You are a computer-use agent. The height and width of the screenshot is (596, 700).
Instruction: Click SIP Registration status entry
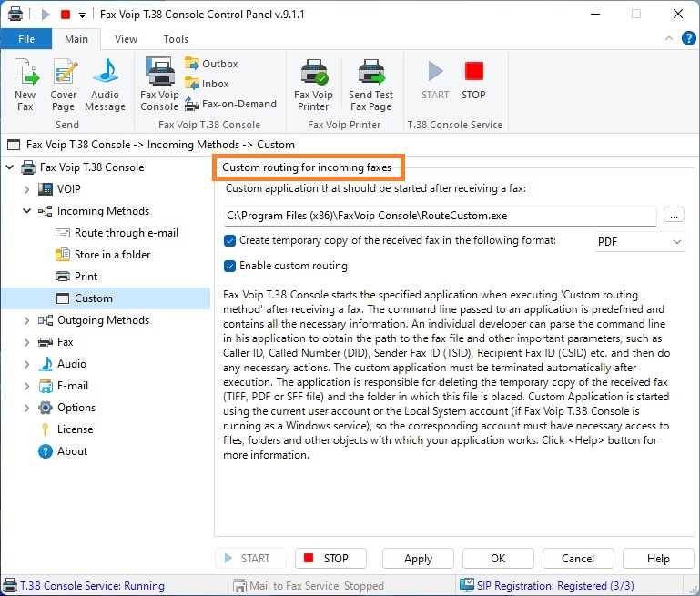547,585
